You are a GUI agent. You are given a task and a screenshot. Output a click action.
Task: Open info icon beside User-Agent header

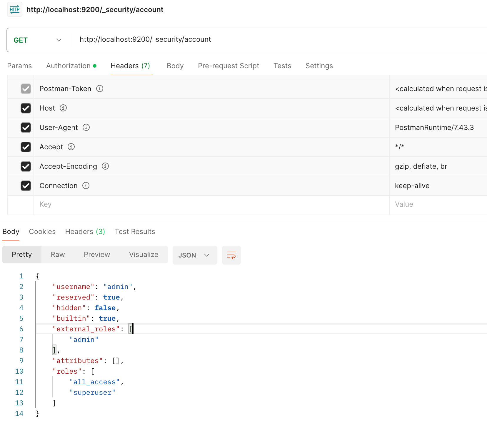[86, 127]
